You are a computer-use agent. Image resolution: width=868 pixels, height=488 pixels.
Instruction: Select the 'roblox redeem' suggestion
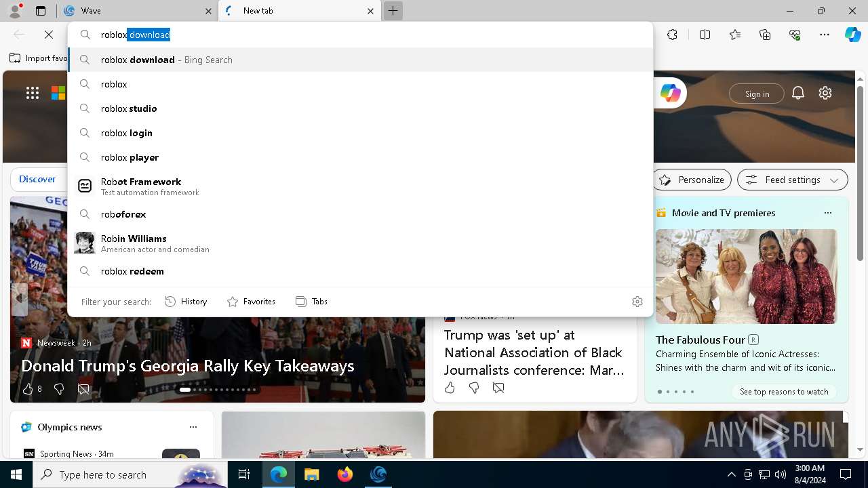(x=360, y=271)
